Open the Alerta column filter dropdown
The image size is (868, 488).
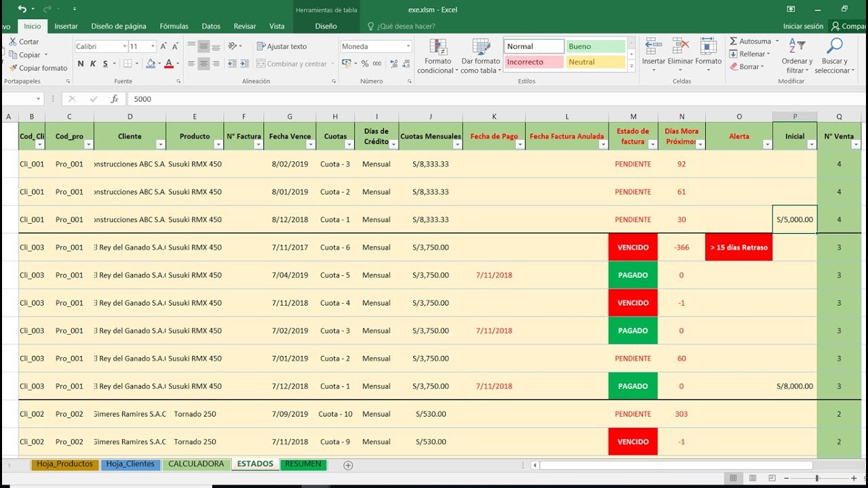(x=767, y=144)
